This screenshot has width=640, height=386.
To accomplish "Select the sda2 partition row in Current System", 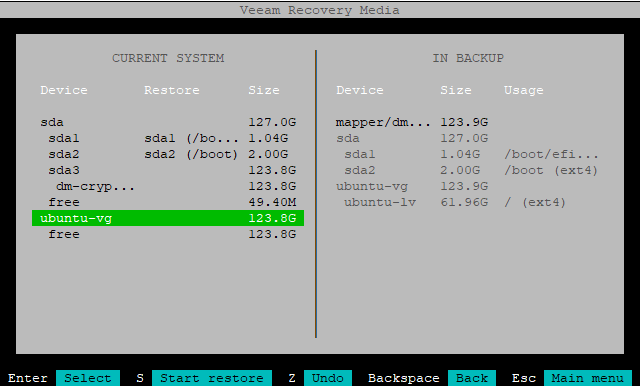I will (168, 154).
